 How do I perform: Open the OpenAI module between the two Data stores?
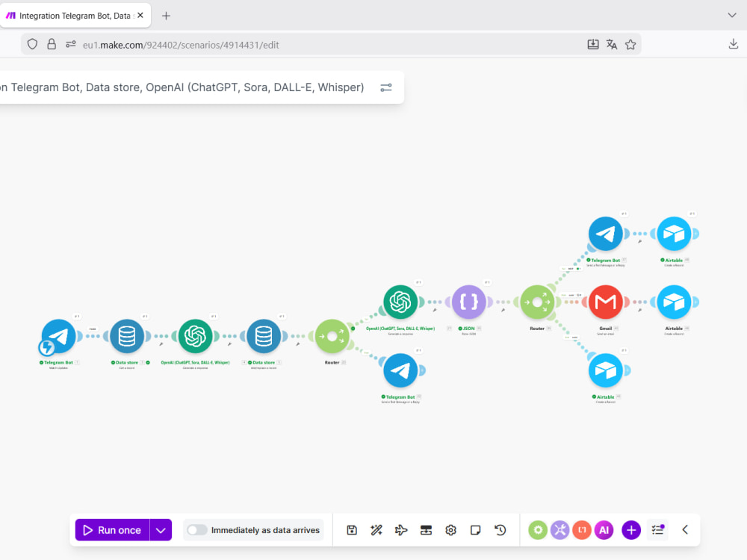(195, 336)
